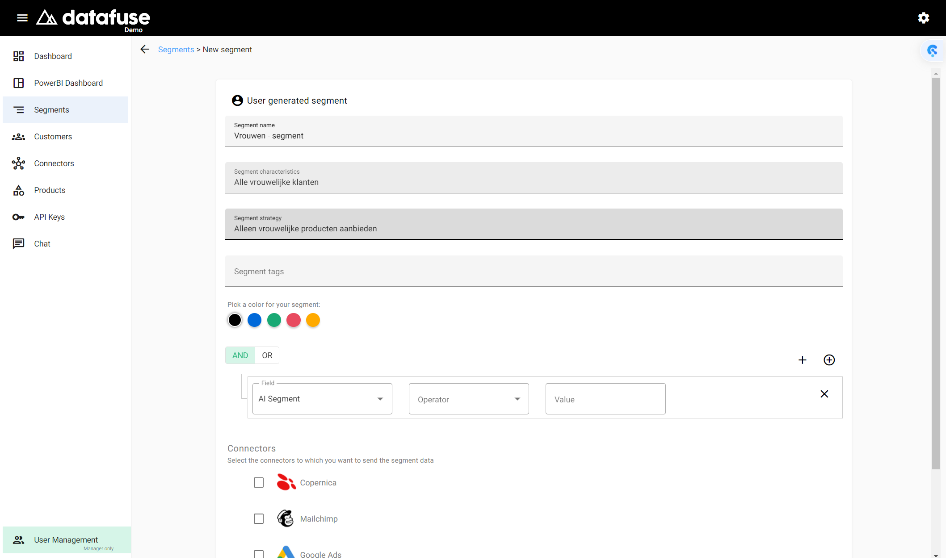Image resolution: width=946 pixels, height=560 pixels.
Task: Click the blue assistant widget icon
Action: tap(932, 50)
